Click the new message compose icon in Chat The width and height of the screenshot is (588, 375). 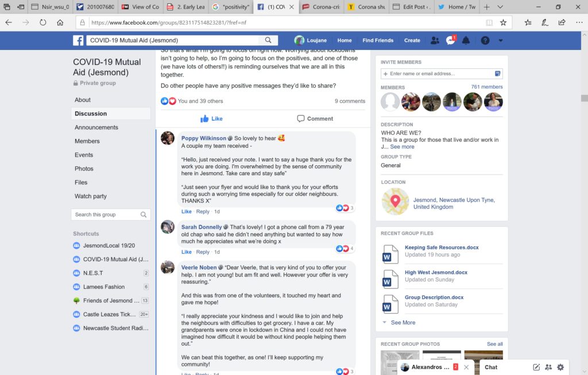(536, 367)
